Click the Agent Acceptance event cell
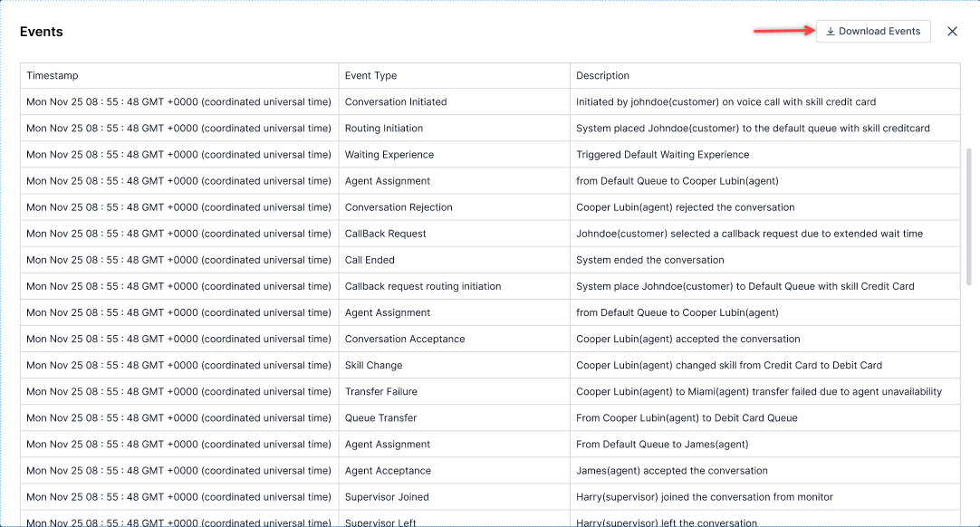 pos(388,471)
